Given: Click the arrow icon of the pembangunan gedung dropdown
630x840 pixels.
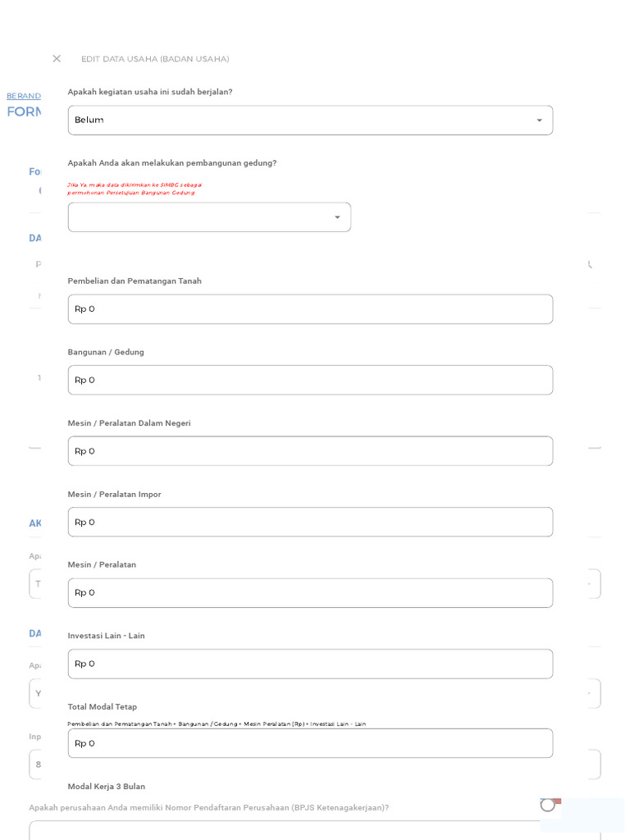Looking at the screenshot, I should [x=337, y=217].
